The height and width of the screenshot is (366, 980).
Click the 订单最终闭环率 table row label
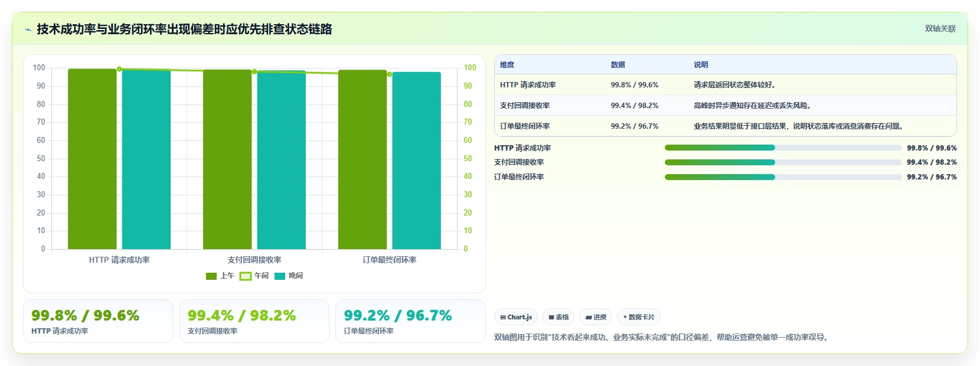coord(525,126)
